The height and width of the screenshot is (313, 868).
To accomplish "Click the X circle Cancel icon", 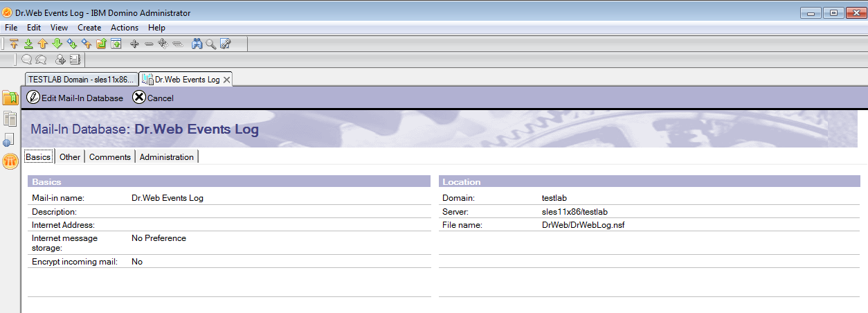I will [139, 98].
